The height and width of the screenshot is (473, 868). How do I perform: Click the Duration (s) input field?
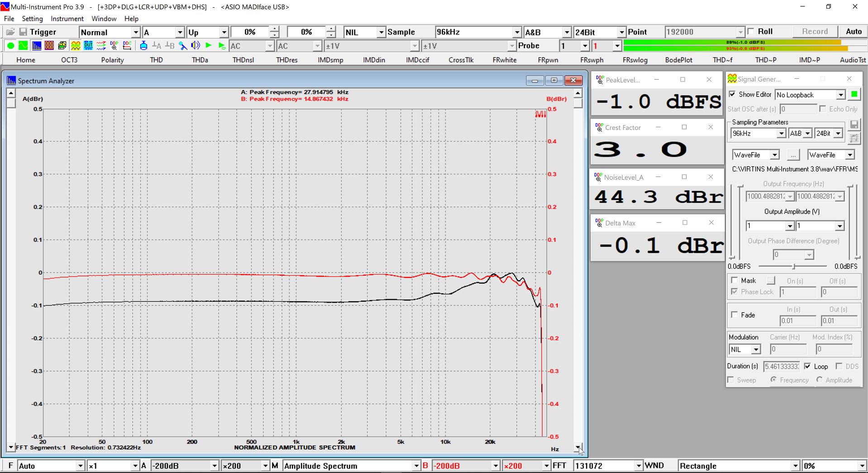click(782, 366)
